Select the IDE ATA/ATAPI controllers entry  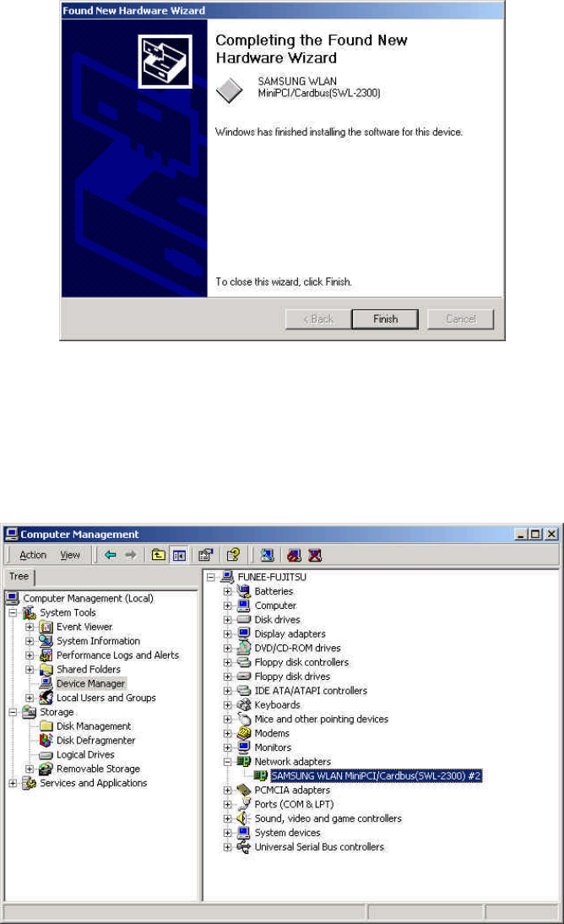click(311, 691)
